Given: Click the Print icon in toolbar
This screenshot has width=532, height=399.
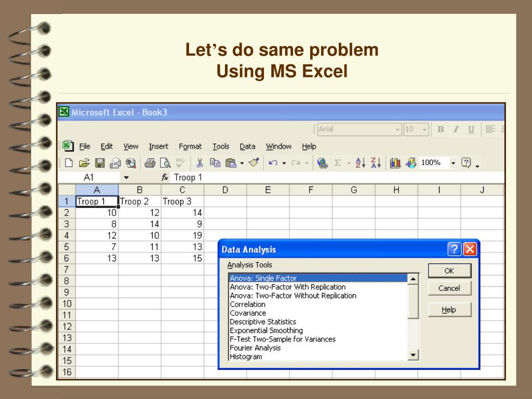Looking at the screenshot, I should (150, 163).
